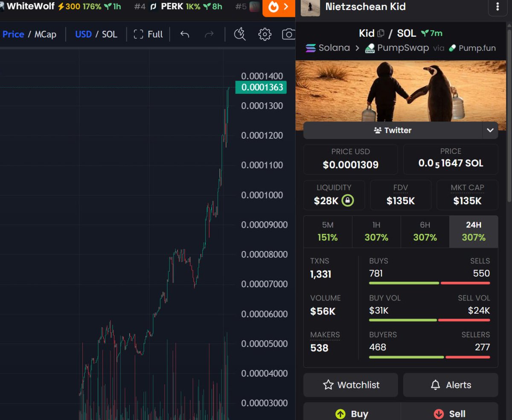Click the BUYERS count 468

tap(378, 347)
